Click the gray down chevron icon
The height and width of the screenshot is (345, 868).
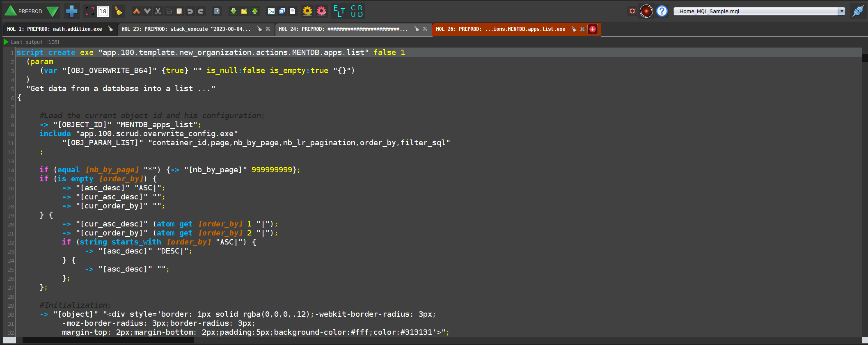point(147,11)
